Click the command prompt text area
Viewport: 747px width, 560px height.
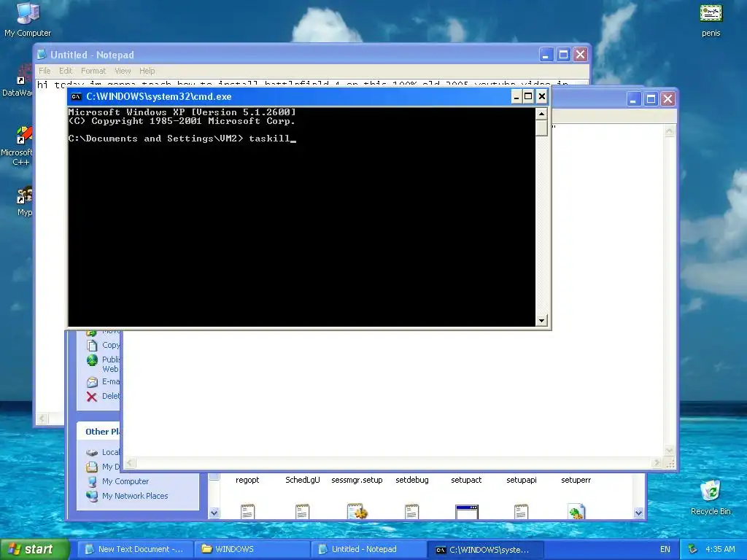(x=301, y=217)
